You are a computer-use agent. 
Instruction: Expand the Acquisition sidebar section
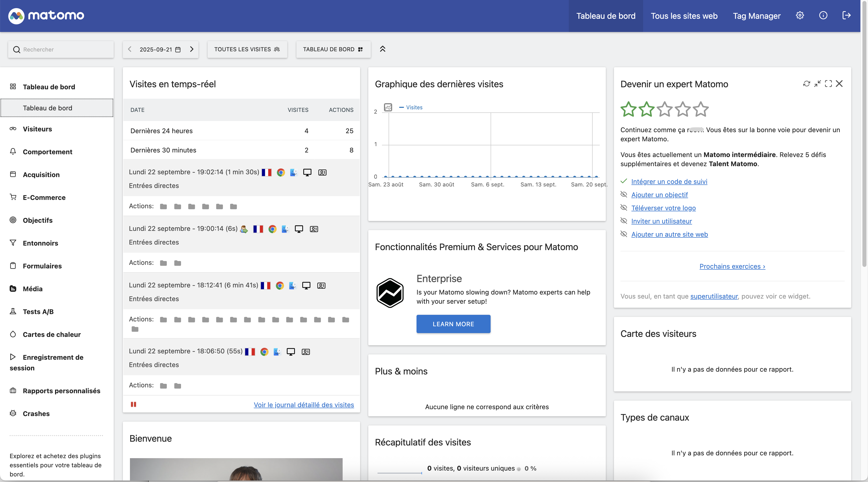coord(41,175)
